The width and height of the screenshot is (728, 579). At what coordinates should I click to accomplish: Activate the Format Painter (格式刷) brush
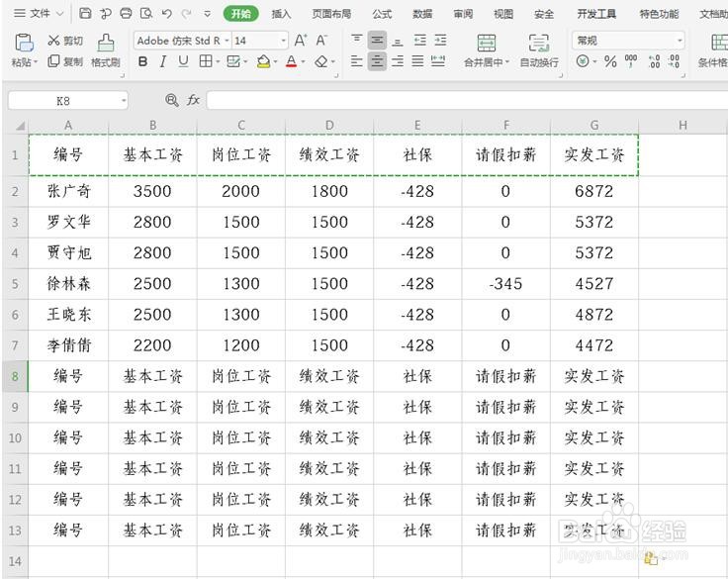pos(106,50)
